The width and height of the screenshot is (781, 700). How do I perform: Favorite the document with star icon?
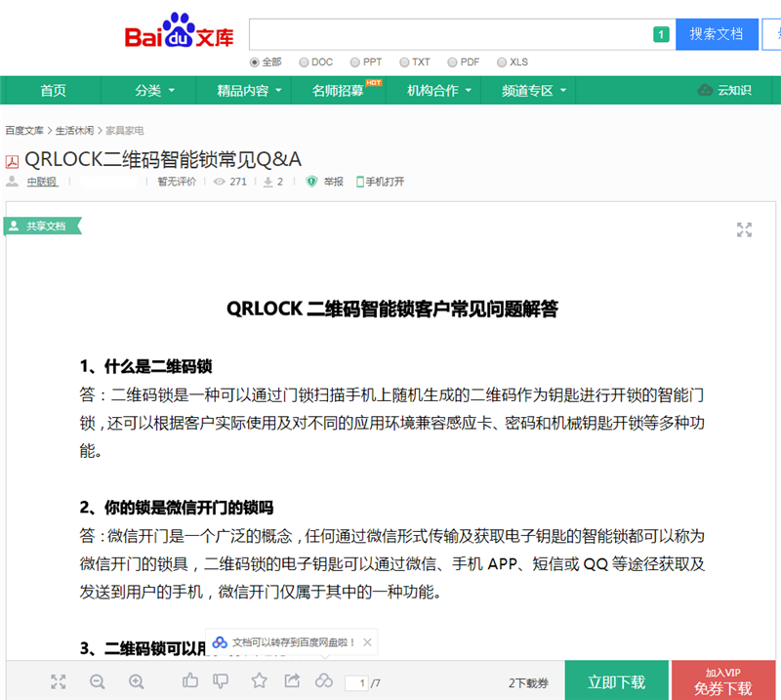tap(259, 680)
